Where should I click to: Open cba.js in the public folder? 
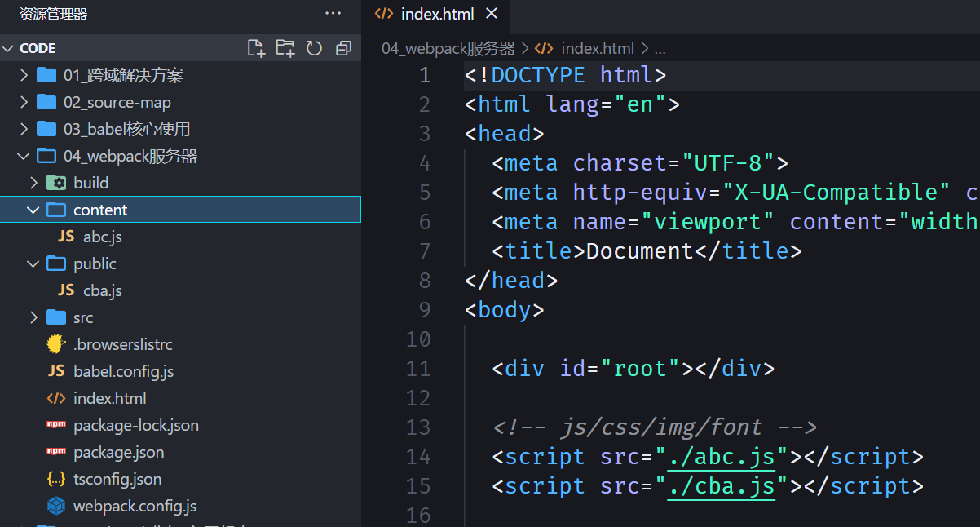pos(102,290)
